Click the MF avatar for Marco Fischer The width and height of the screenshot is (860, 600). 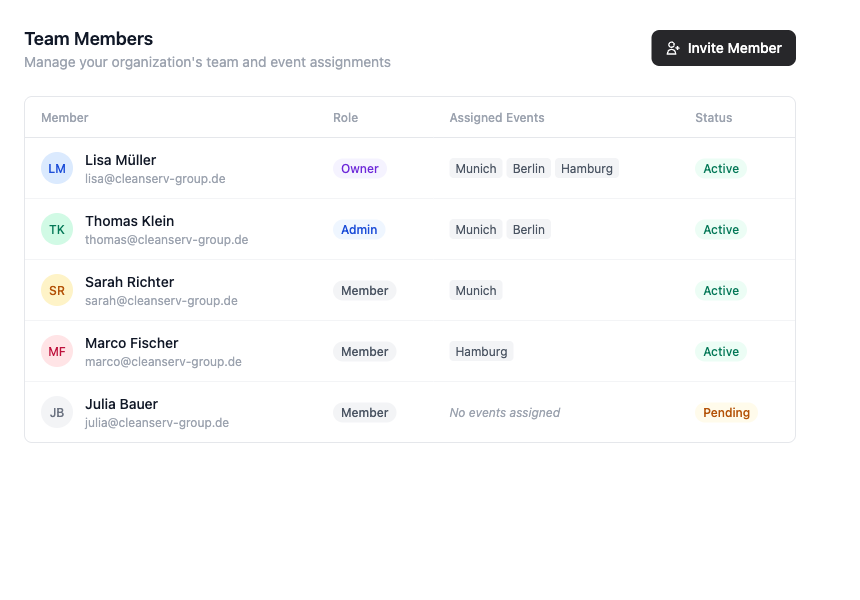click(57, 351)
